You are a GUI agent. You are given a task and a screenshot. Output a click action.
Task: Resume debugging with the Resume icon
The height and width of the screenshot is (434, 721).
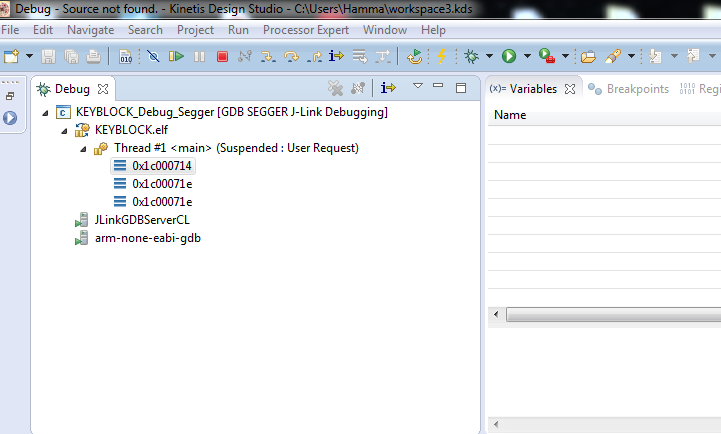(x=176, y=57)
